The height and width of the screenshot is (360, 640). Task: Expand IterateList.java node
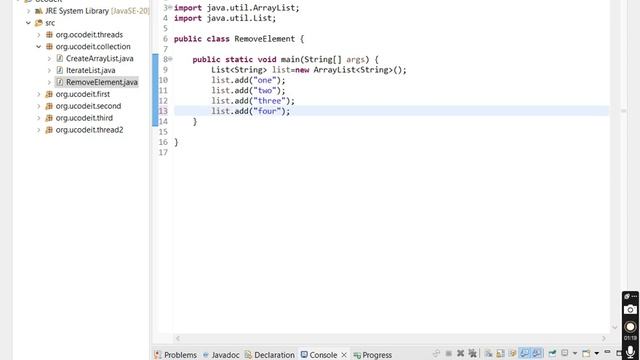(x=49, y=70)
